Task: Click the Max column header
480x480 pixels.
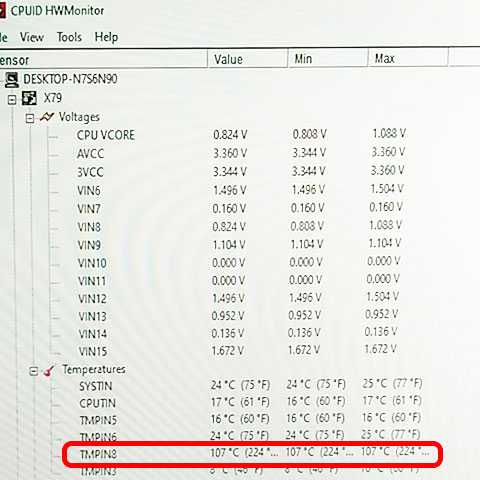Action: coord(408,59)
